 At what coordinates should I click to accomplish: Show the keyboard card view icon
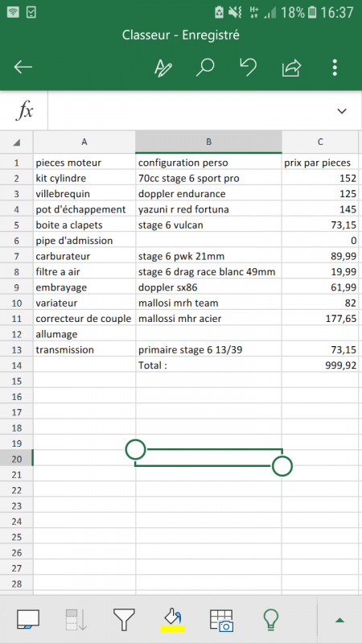pyautogui.click(x=28, y=619)
